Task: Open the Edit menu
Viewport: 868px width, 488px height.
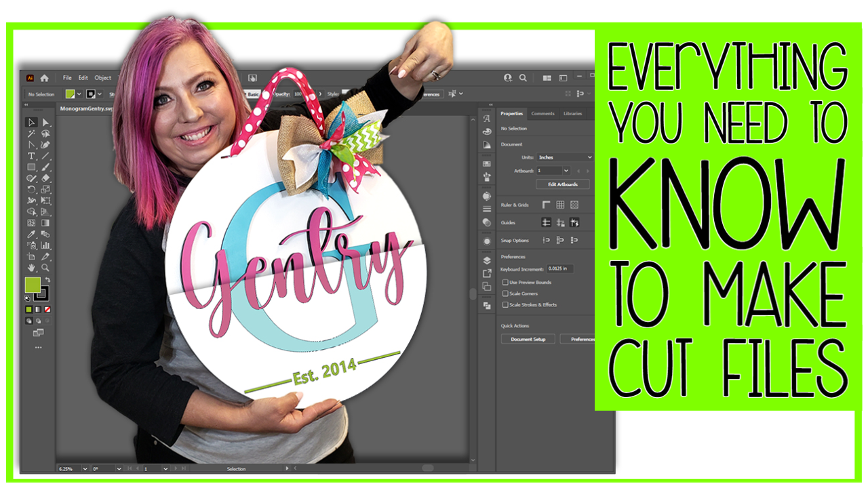Action: pos(83,77)
